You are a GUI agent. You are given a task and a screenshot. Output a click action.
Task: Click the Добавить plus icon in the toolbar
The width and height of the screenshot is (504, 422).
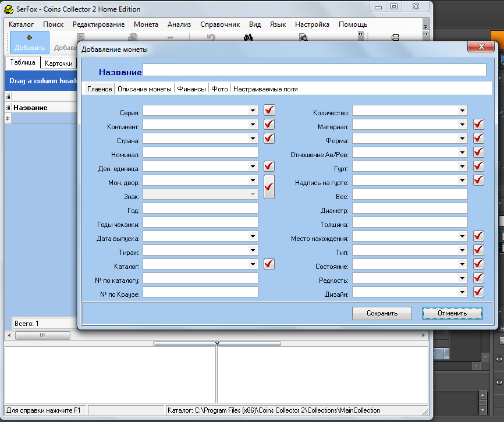(30, 38)
